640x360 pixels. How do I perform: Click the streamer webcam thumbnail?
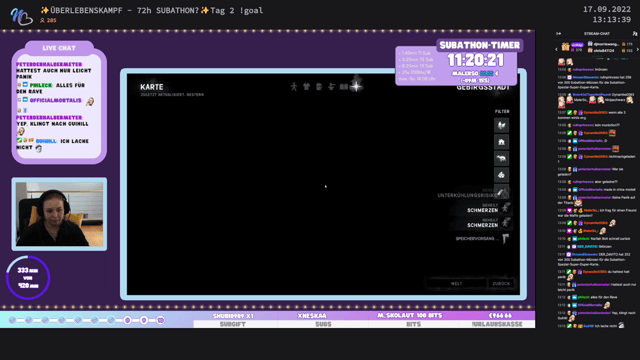point(60,214)
